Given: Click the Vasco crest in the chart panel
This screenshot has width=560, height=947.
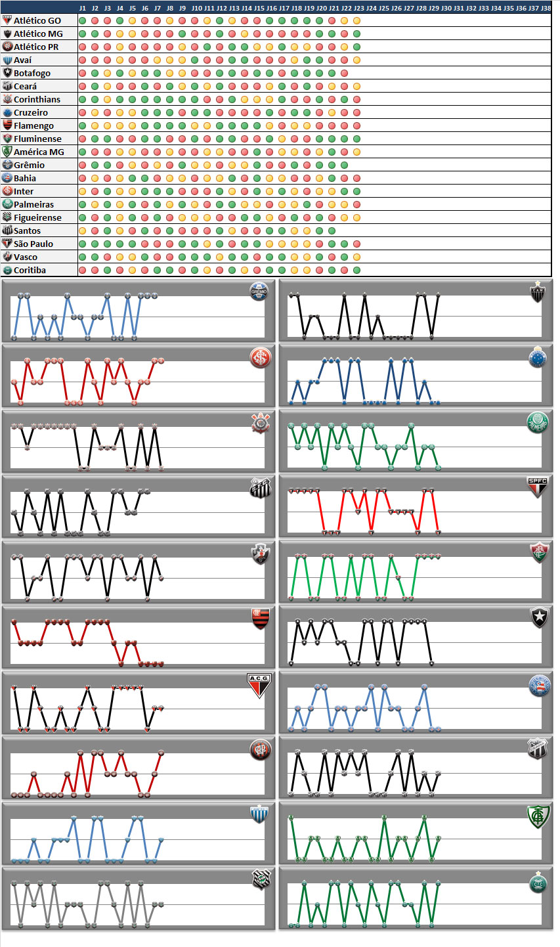Looking at the screenshot, I should click(x=260, y=553).
